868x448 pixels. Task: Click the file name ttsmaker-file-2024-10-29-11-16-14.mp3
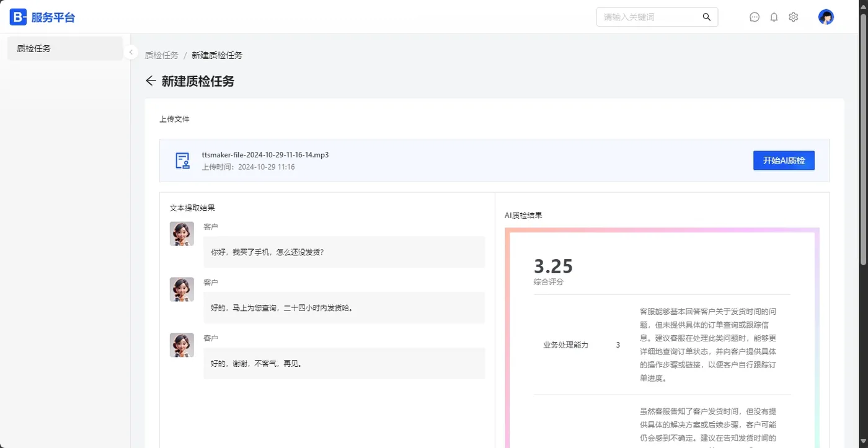pyautogui.click(x=265, y=155)
